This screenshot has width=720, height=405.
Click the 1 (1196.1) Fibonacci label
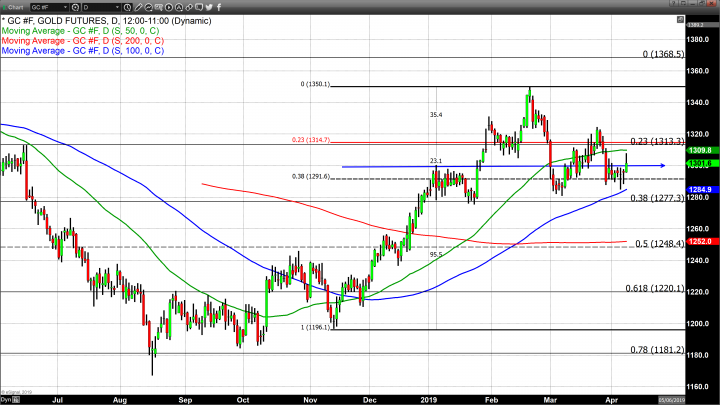pos(315,327)
